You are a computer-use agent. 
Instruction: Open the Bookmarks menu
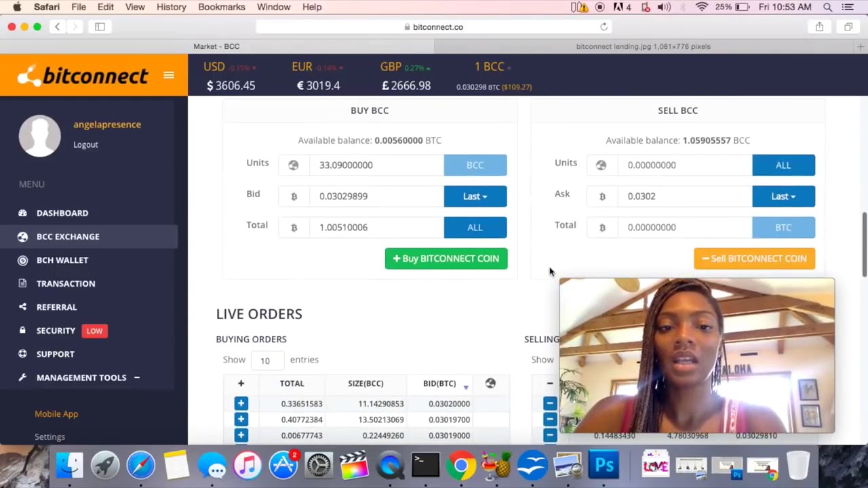click(x=222, y=7)
